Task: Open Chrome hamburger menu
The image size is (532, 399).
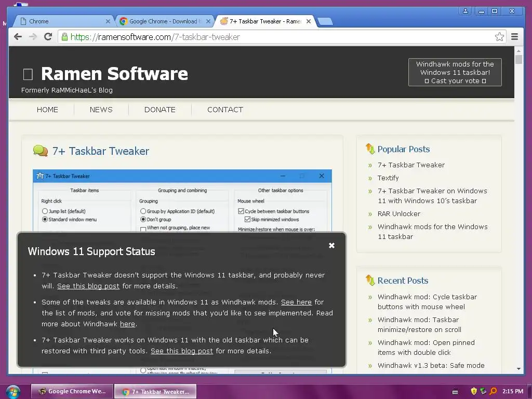Action: tap(514, 37)
